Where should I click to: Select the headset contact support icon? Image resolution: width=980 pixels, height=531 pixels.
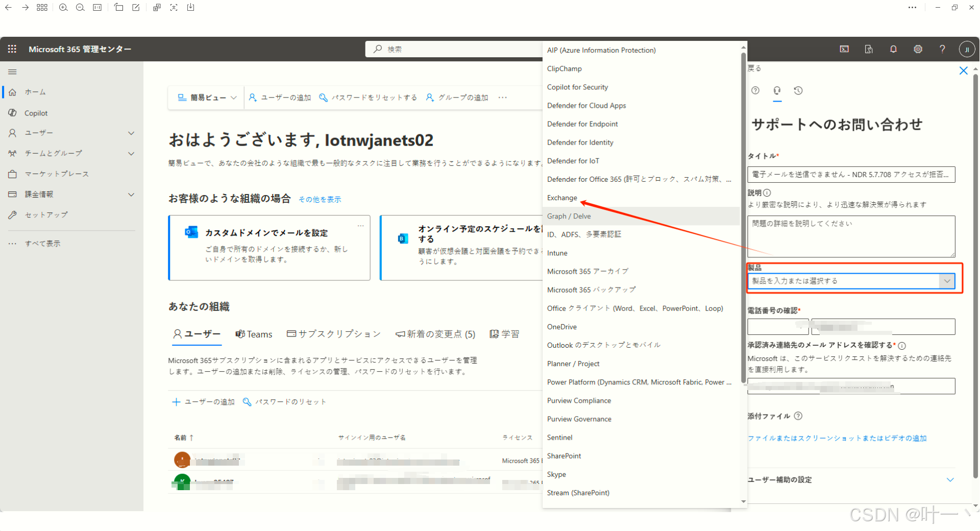click(x=777, y=90)
